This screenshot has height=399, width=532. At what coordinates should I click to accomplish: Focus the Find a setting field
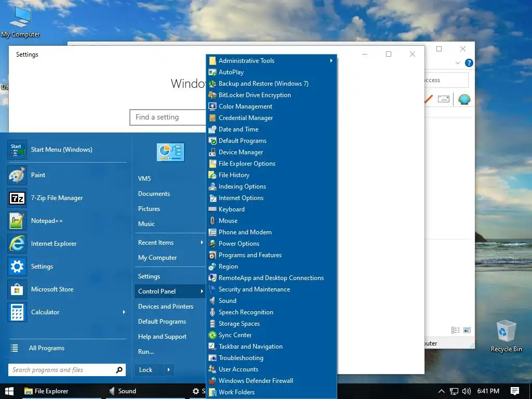[x=168, y=117]
